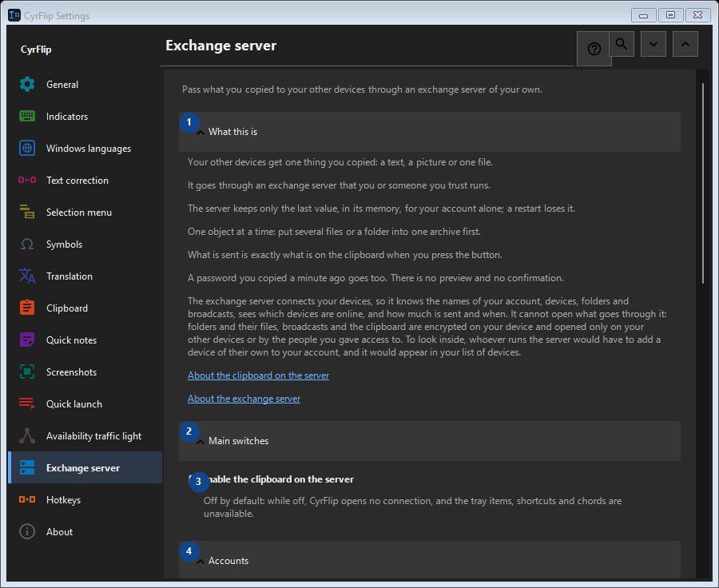Click the green keyboard Indicators icon

(x=27, y=116)
